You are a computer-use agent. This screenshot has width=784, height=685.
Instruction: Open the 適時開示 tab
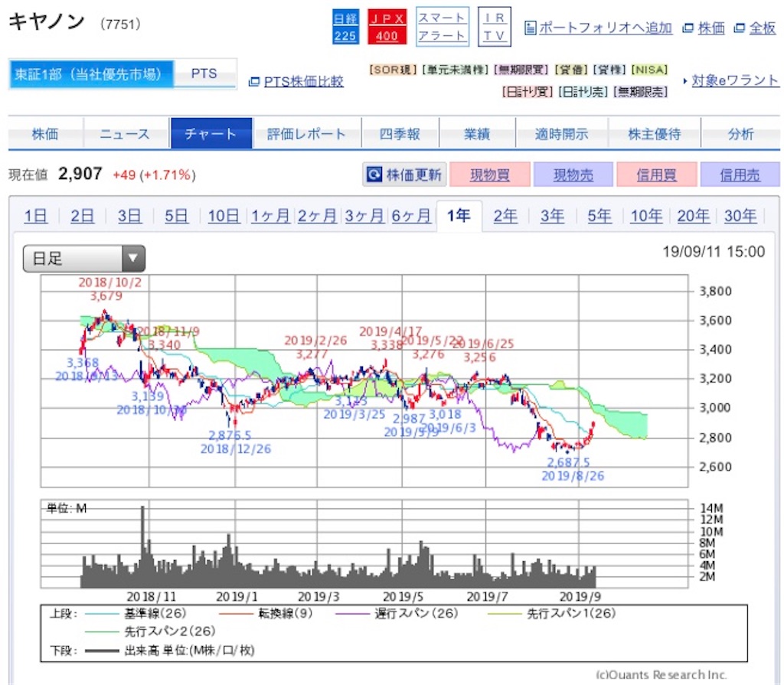coord(561,133)
